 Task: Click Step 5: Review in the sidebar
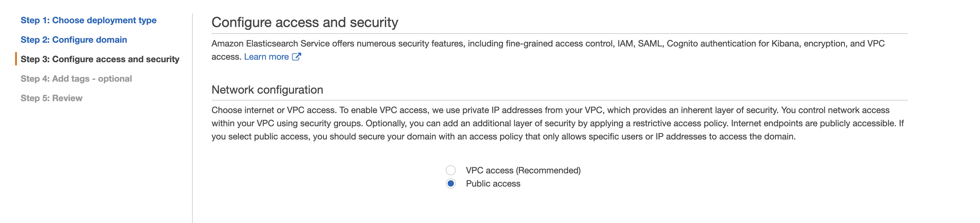51,98
